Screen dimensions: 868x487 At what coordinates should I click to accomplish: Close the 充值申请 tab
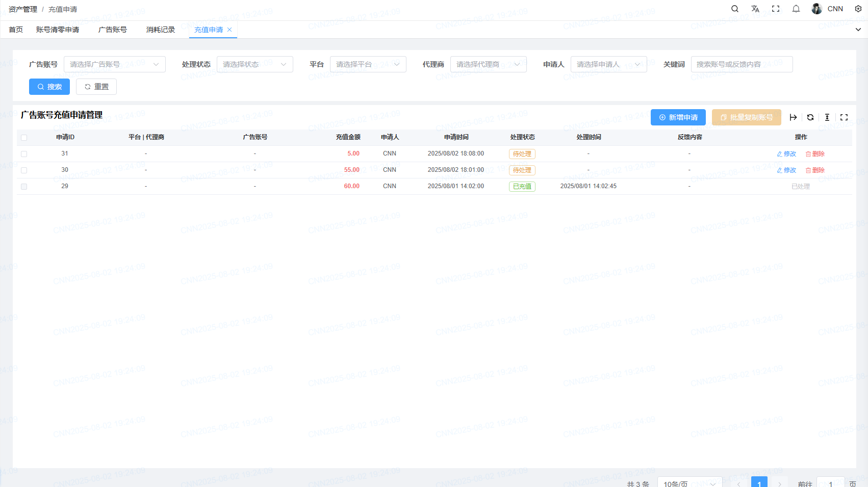pos(229,30)
